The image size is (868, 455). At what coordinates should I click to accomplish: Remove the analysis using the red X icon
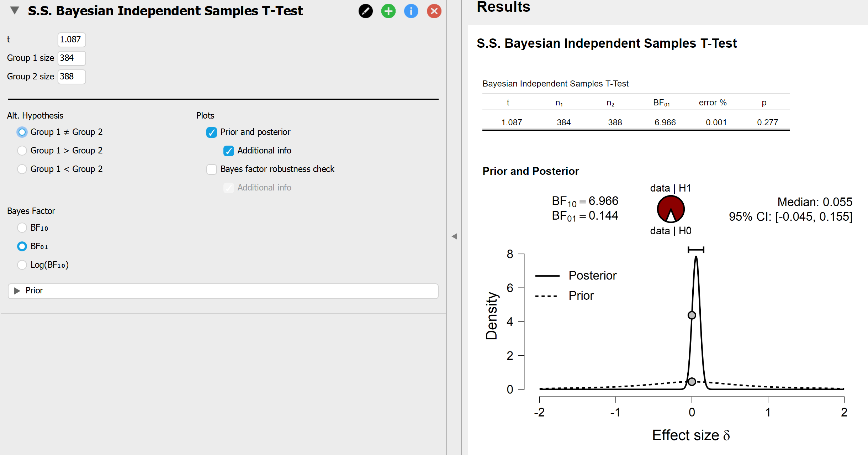434,11
